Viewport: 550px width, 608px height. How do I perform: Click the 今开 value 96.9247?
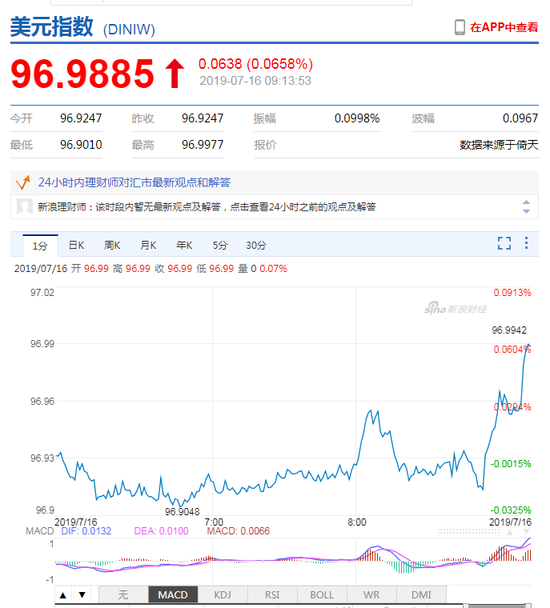click(81, 118)
